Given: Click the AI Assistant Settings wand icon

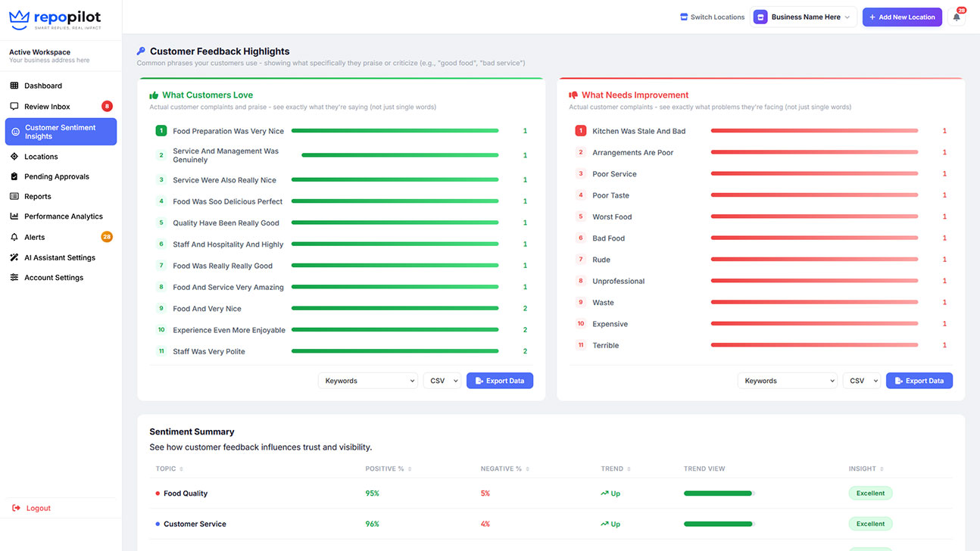Looking at the screenshot, I should [x=14, y=257].
